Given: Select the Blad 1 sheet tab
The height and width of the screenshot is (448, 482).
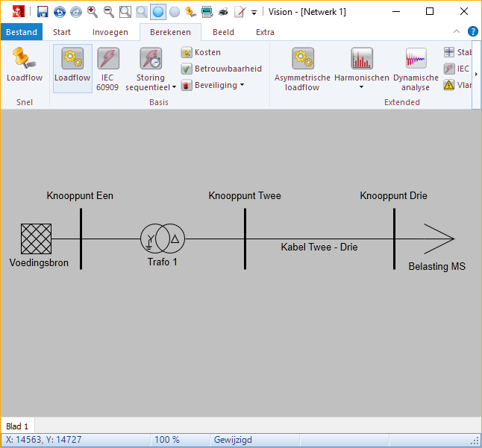Looking at the screenshot, I should click(x=17, y=426).
